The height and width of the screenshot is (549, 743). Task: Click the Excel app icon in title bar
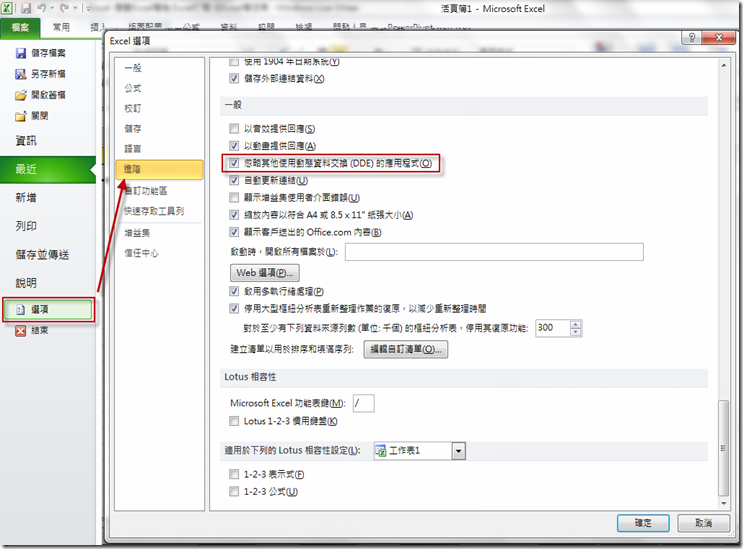[x=7, y=8]
